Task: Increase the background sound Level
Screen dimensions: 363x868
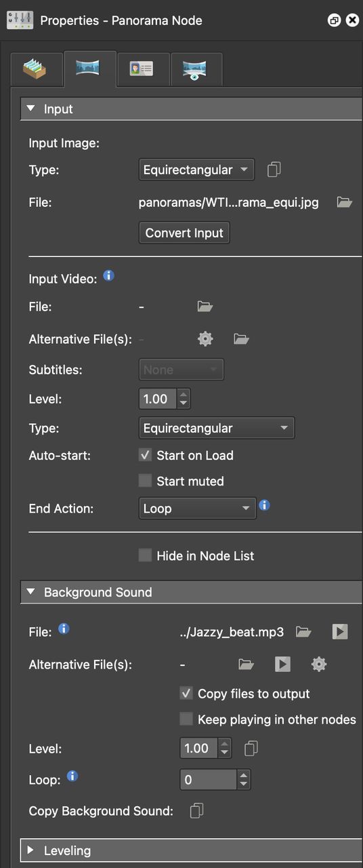Action: click(x=225, y=744)
